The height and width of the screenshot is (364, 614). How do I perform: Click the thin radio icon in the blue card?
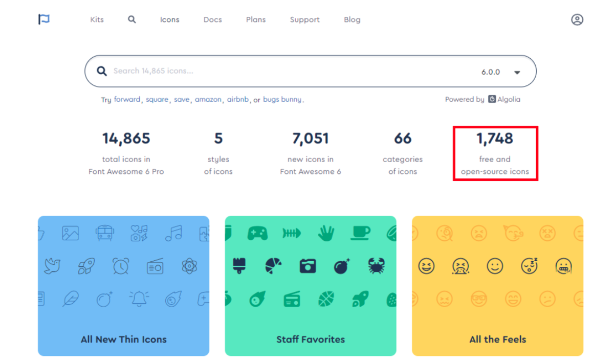tap(155, 266)
